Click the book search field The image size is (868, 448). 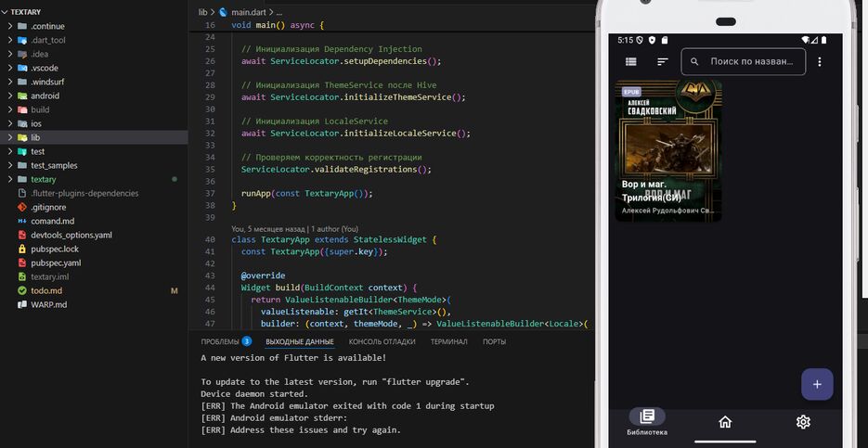[x=752, y=62]
